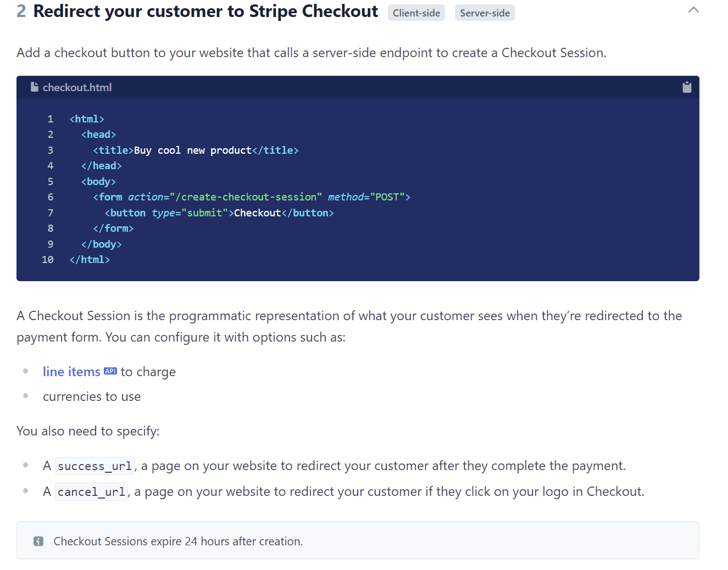728x570 pixels.
Task: Click the file icon beside checkout.html
Action: (x=34, y=87)
